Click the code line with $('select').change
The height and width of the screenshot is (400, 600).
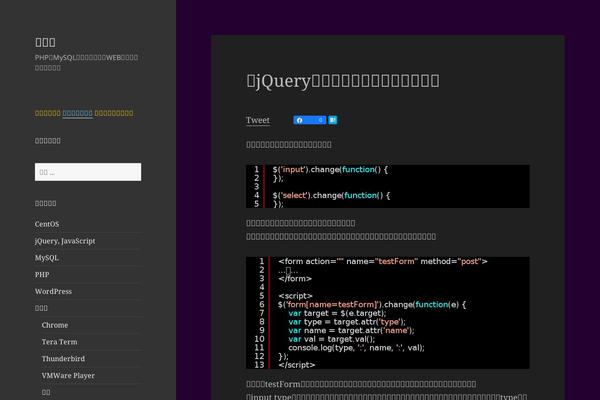pos(331,196)
